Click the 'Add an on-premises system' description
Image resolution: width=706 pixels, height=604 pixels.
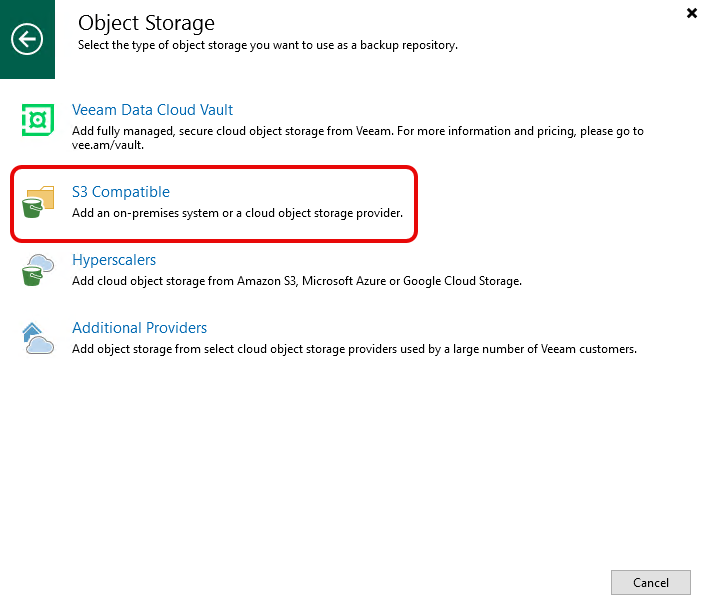pos(237,213)
